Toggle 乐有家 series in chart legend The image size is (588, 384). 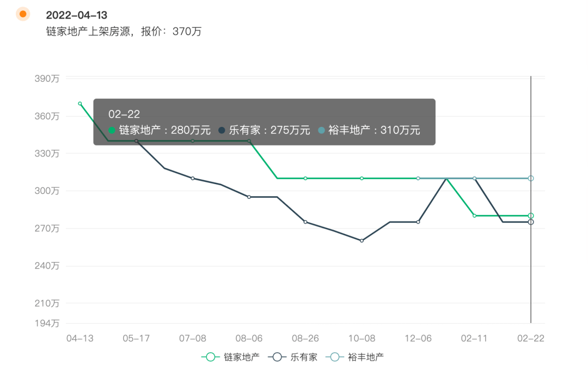coord(292,357)
